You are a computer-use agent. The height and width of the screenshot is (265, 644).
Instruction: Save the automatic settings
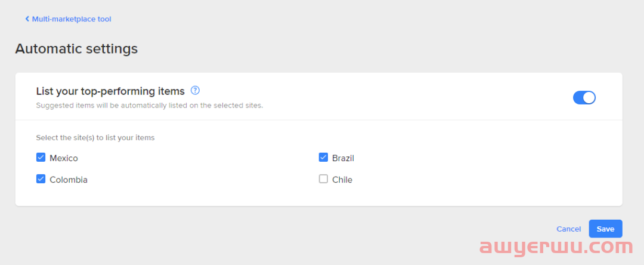605,229
